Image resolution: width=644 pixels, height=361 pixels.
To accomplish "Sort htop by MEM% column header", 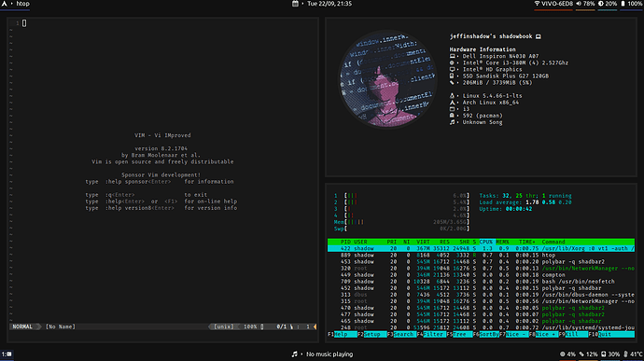I will tap(502, 242).
